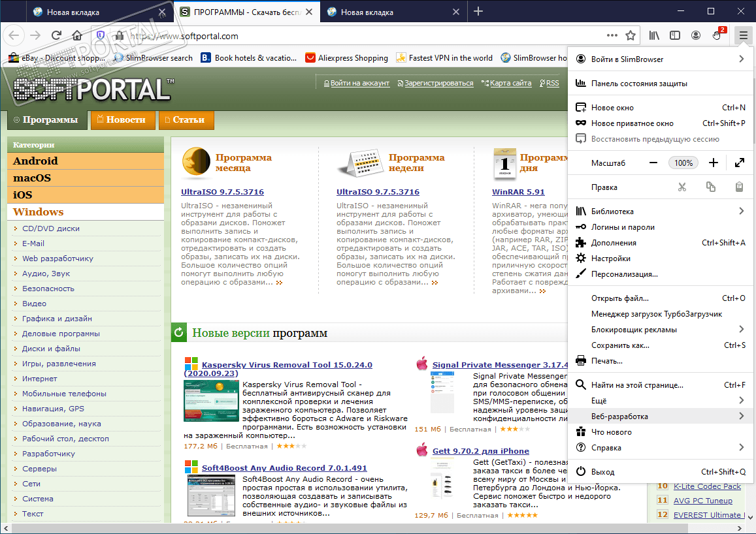The width and height of the screenshot is (756, 534).
Task: Click the Back navigation arrow
Action: coord(14,35)
